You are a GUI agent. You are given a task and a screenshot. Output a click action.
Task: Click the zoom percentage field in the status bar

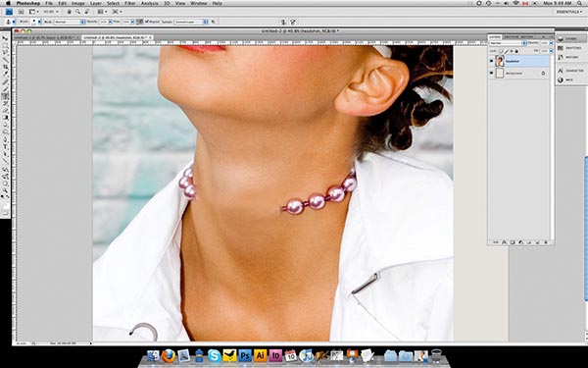point(21,343)
